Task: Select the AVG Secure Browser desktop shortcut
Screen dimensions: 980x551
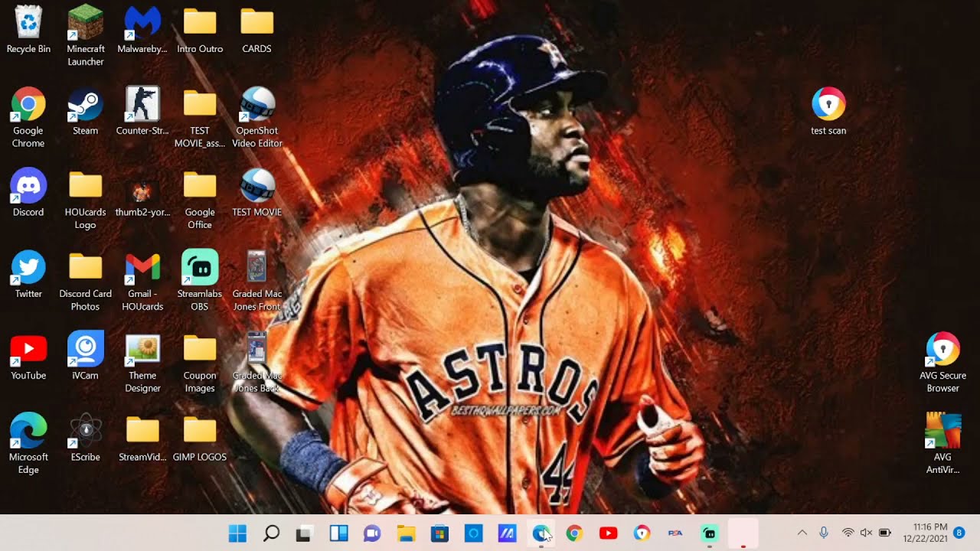Action: (943, 363)
